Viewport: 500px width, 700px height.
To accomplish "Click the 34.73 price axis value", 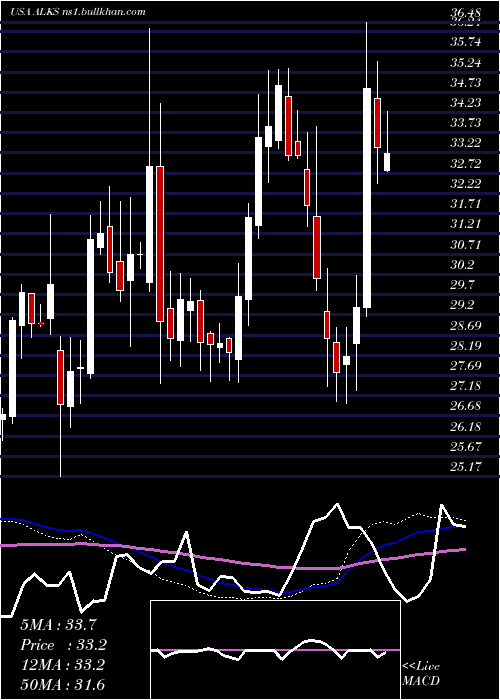I will tap(466, 83).
